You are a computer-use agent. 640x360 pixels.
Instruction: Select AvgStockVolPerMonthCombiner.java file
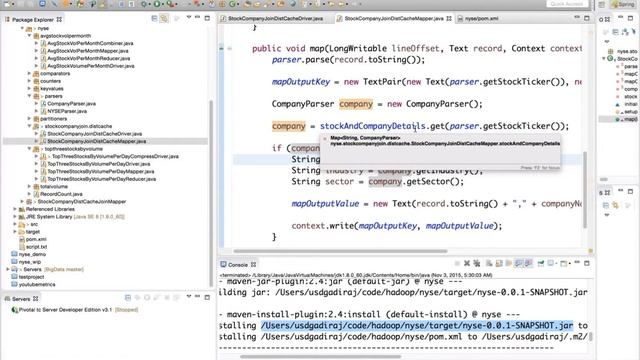coord(90,43)
